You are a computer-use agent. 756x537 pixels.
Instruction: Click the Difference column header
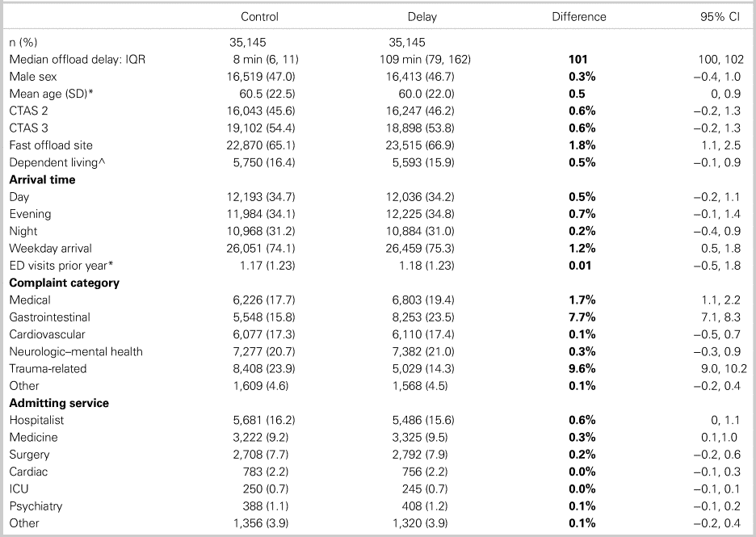point(578,17)
